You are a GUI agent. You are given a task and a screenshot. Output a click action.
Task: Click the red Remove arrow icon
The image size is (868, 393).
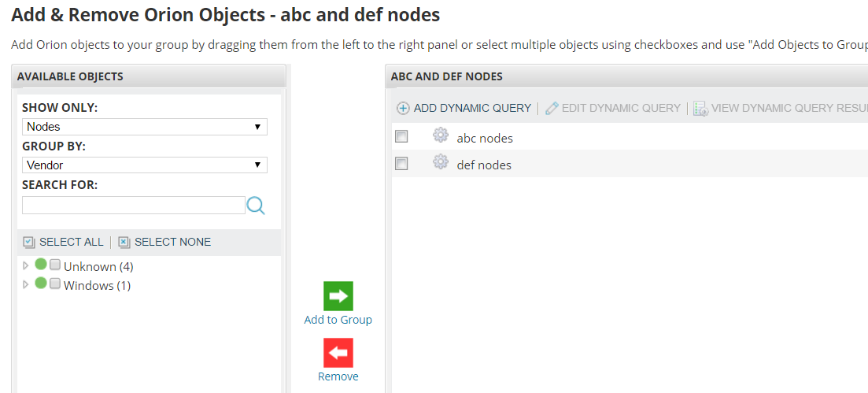(x=338, y=353)
